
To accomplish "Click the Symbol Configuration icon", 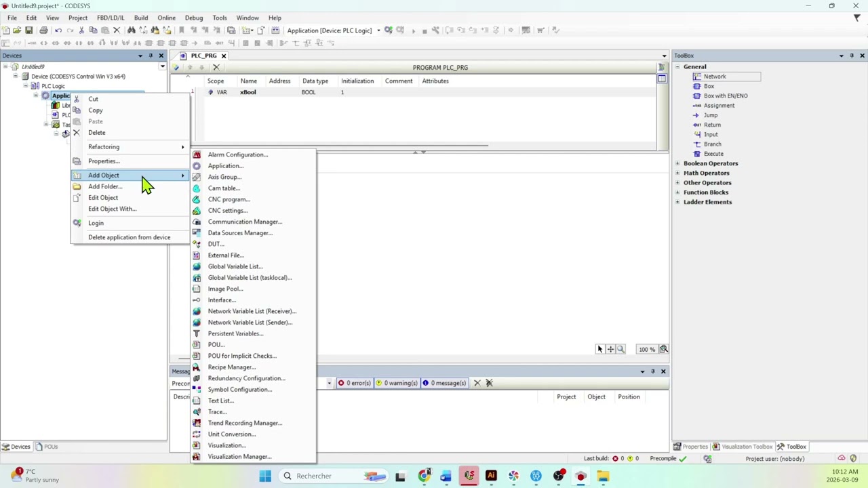I will (197, 389).
